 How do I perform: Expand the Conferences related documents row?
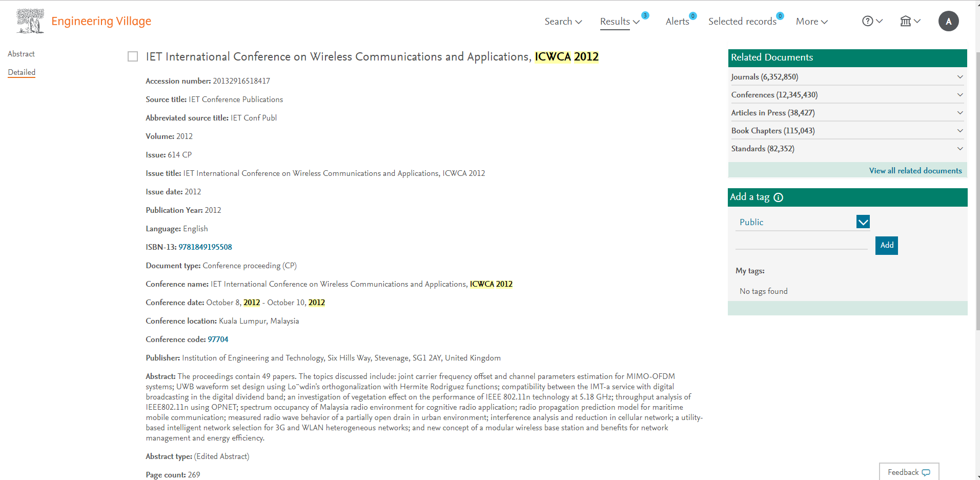tap(847, 95)
